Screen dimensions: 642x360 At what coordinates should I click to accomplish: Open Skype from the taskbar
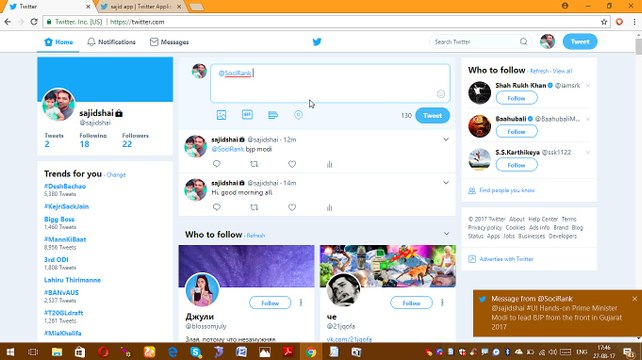(x=196, y=352)
